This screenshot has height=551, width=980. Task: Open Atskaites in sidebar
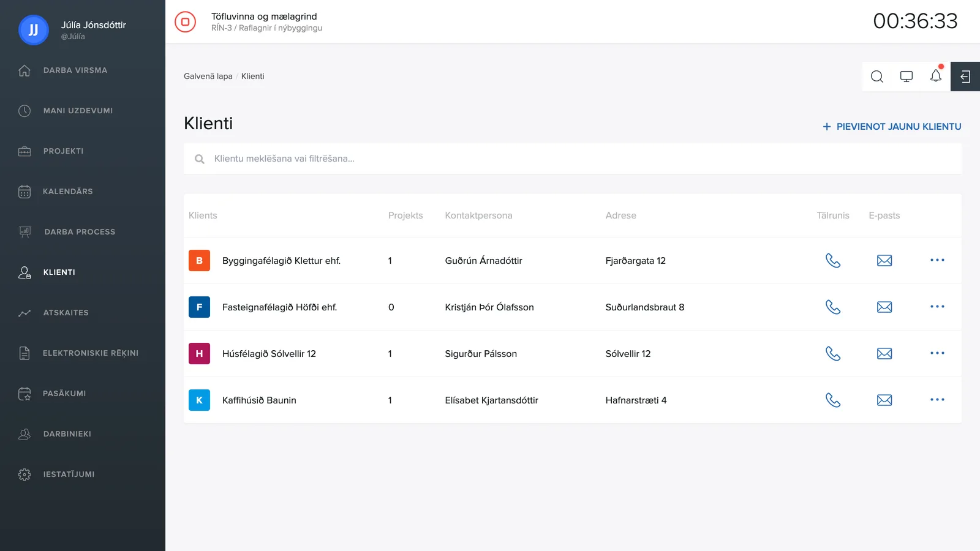click(x=66, y=313)
